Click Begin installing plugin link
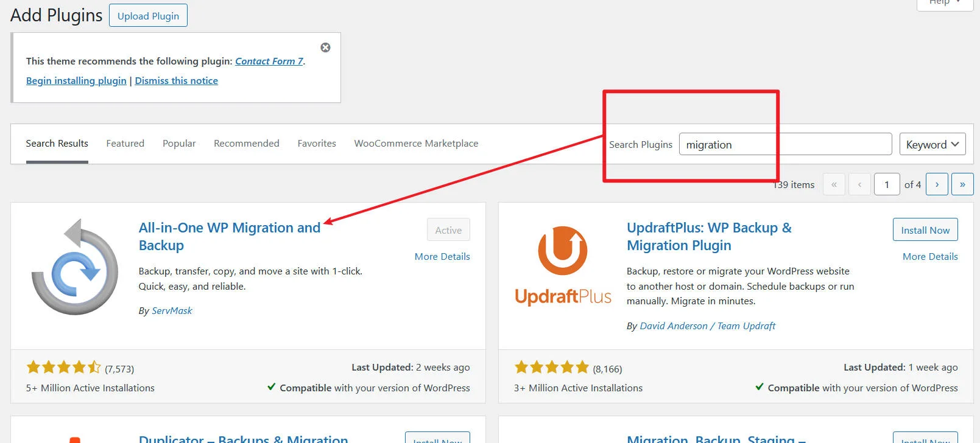This screenshot has height=443, width=980. (x=76, y=81)
